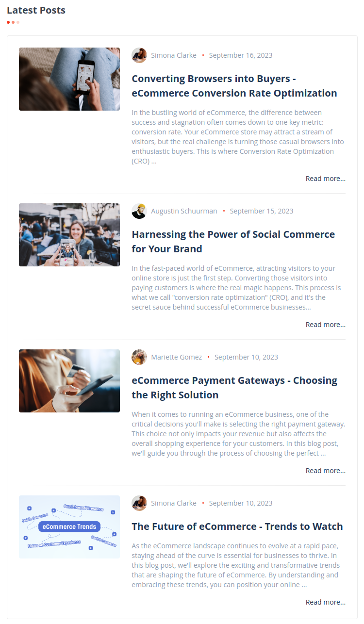364x624 pixels.
Task: Read more of the payment gateways post
Action: click(x=325, y=471)
